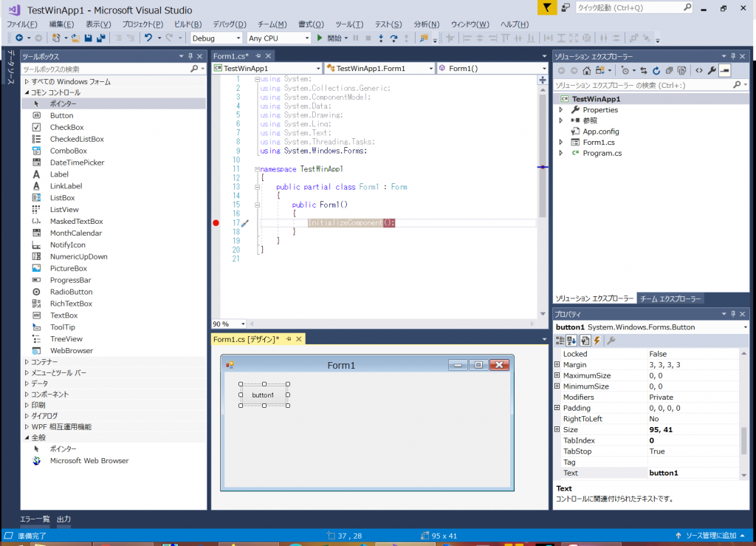This screenshot has height=546, width=756.
Task: Click Collapse All in Solution Explorer
Action: pyautogui.click(x=669, y=70)
